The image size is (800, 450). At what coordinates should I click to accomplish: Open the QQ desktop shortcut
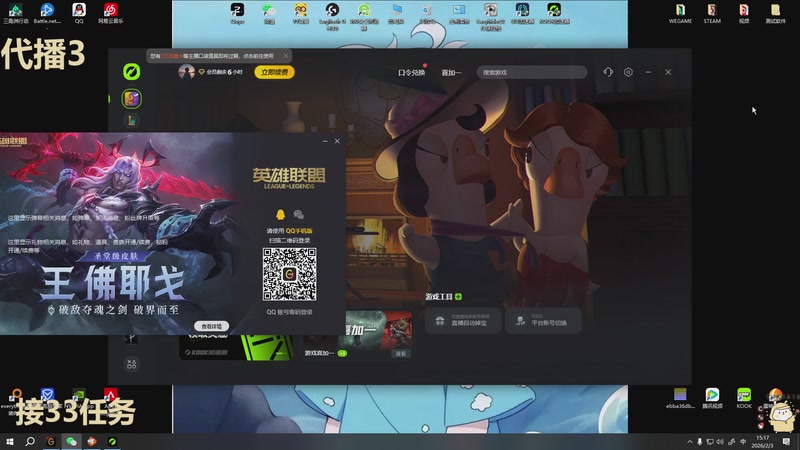tap(79, 13)
